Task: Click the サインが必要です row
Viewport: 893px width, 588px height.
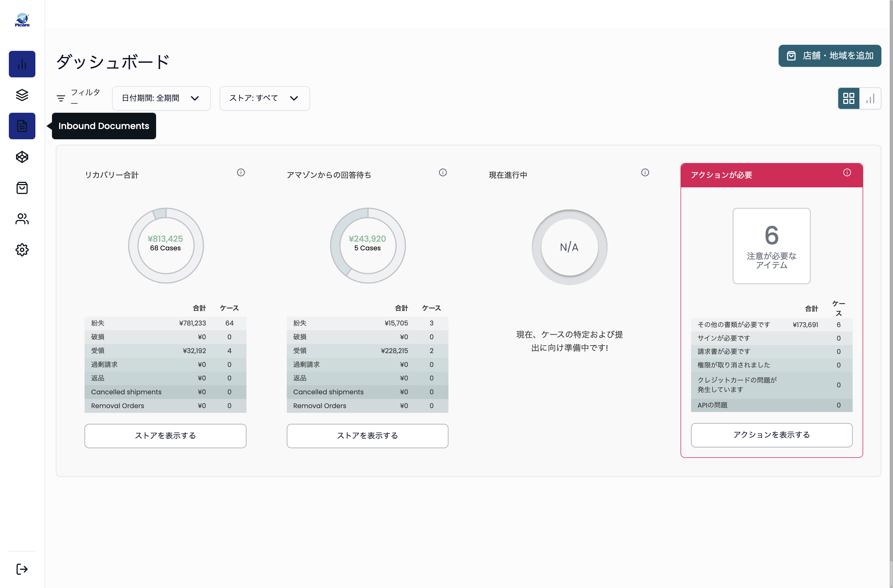Action: [771, 338]
